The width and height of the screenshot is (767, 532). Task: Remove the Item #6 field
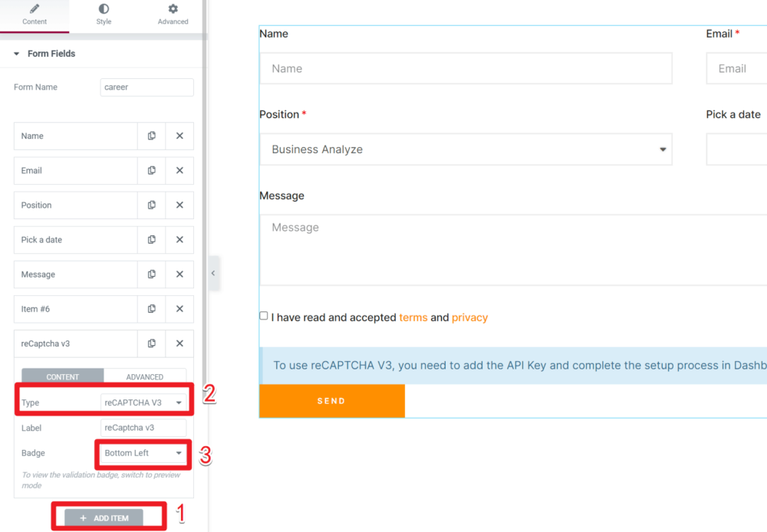(x=179, y=309)
